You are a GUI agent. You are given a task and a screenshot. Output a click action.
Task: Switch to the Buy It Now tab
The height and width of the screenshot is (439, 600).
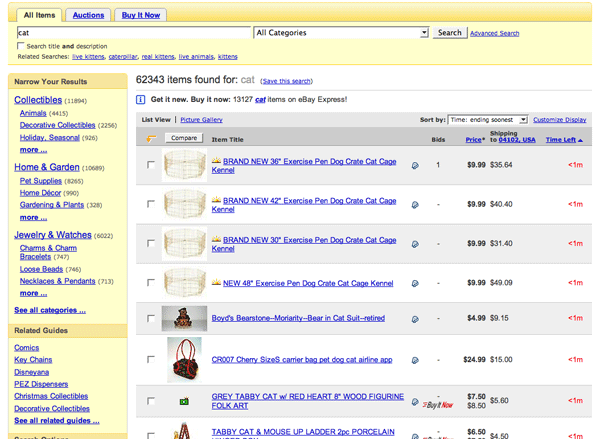pos(141,15)
